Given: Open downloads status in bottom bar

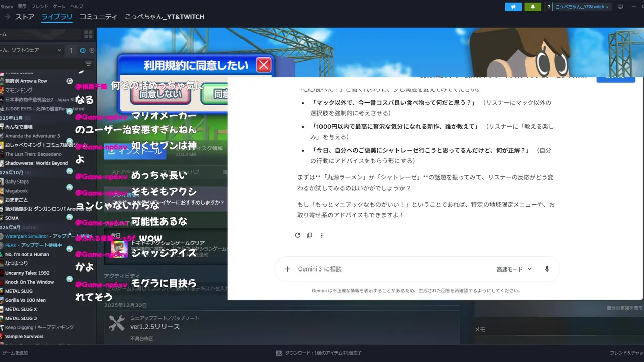Looking at the screenshot, I should pos(319,353).
